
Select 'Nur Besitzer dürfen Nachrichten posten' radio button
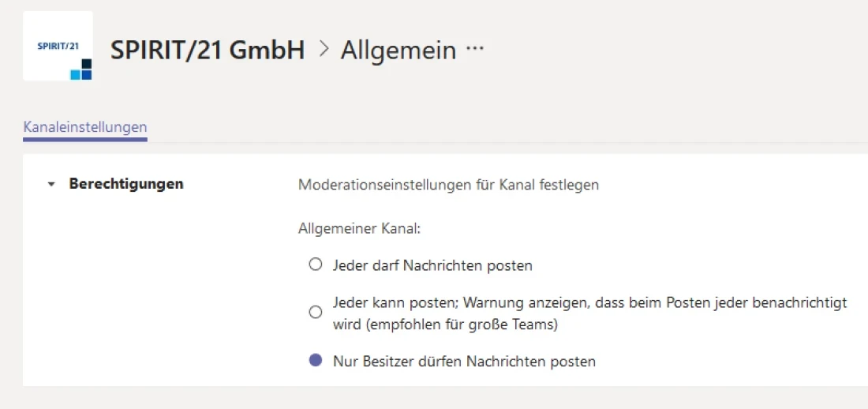316,361
